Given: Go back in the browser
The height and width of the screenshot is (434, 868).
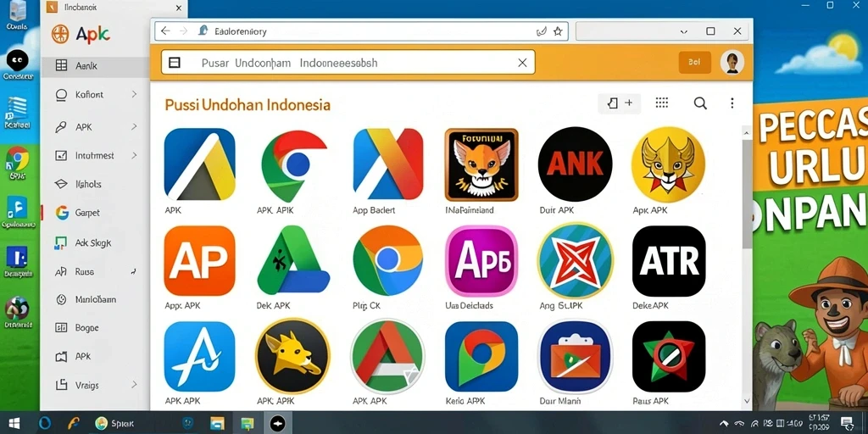Looking at the screenshot, I should [165, 31].
